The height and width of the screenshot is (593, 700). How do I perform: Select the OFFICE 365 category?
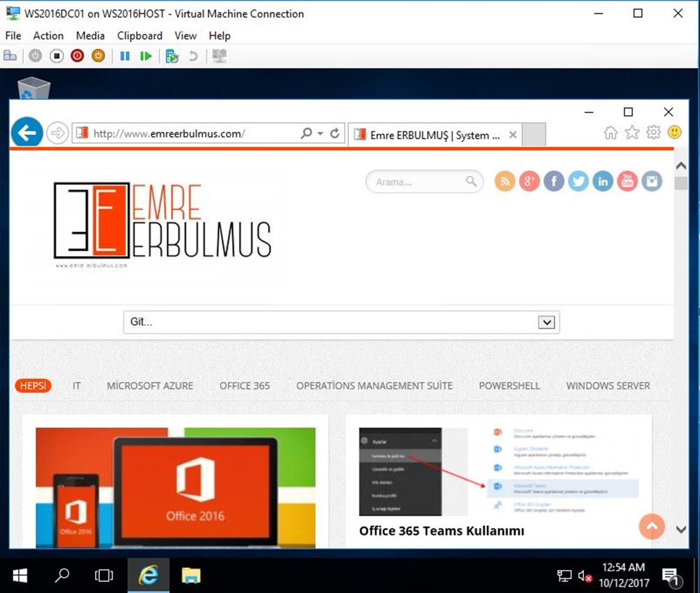(x=245, y=386)
